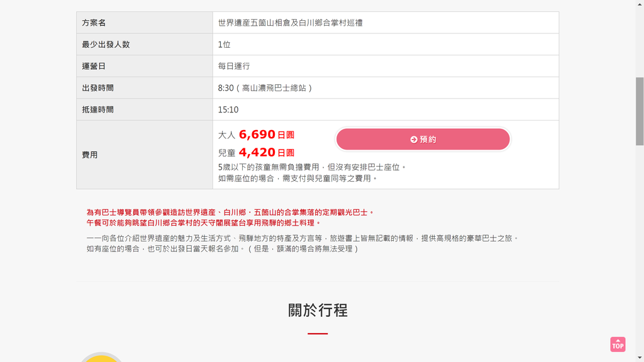
Task: Click the scrollbar down arrow
Action: pyautogui.click(x=640, y=358)
